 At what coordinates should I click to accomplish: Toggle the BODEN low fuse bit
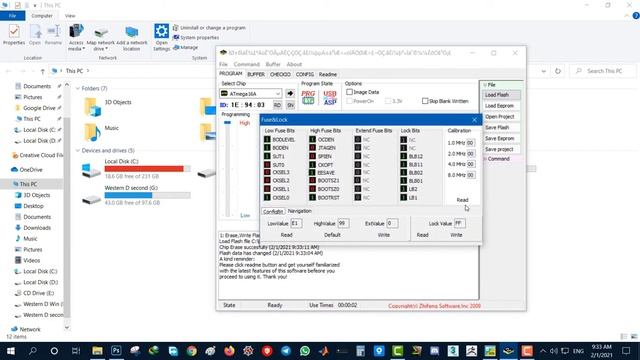pyautogui.click(x=267, y=148)
